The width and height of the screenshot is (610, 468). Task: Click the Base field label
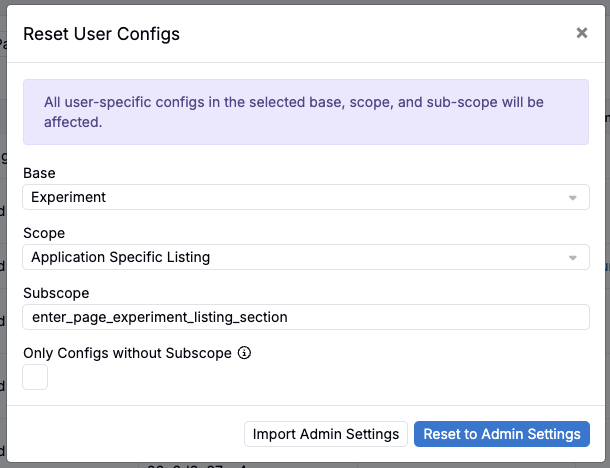(39, 173)
